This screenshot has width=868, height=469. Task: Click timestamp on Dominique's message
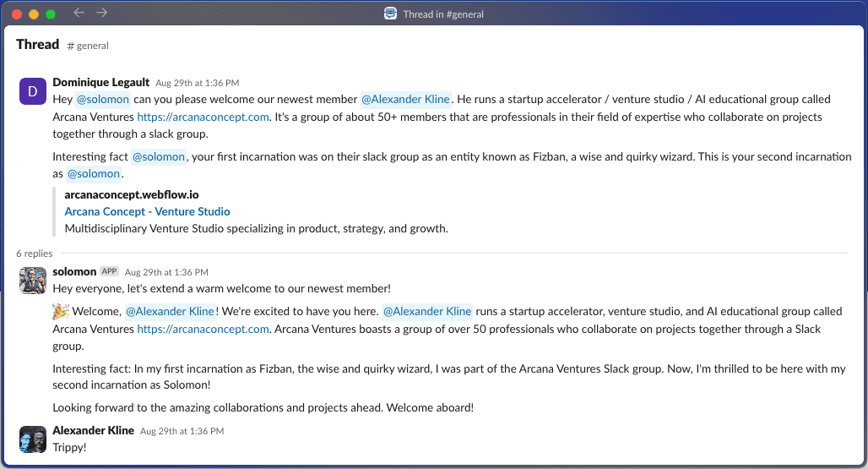coord(197,84)
